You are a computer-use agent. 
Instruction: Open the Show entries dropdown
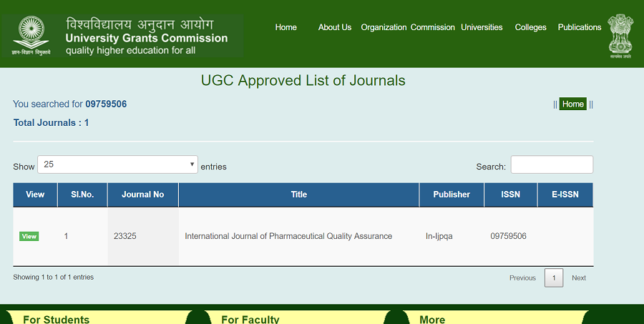(x=117, y=165)
